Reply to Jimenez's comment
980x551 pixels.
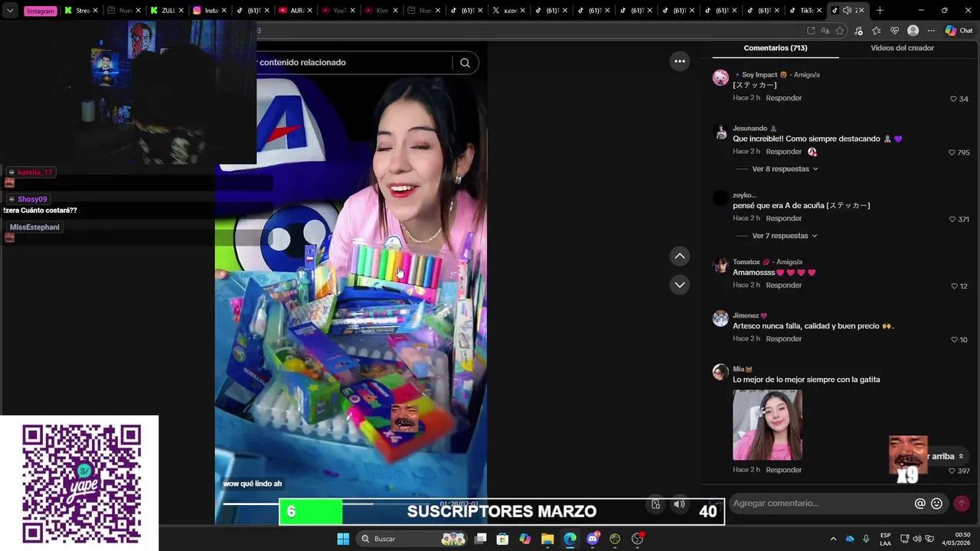coord(784,338)
